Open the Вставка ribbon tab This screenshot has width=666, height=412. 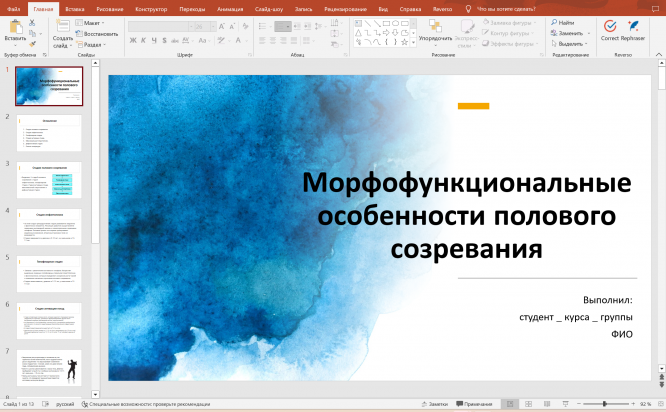pos(75,7)
